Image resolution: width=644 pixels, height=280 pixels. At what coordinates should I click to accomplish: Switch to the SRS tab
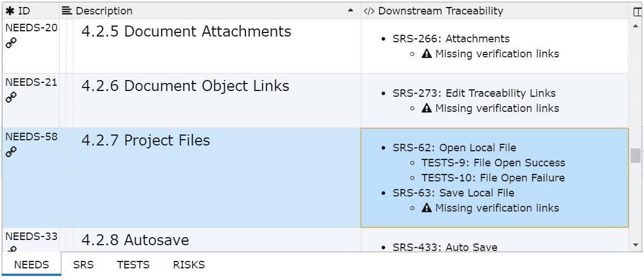pyautogui.click(x=83, y=265)
